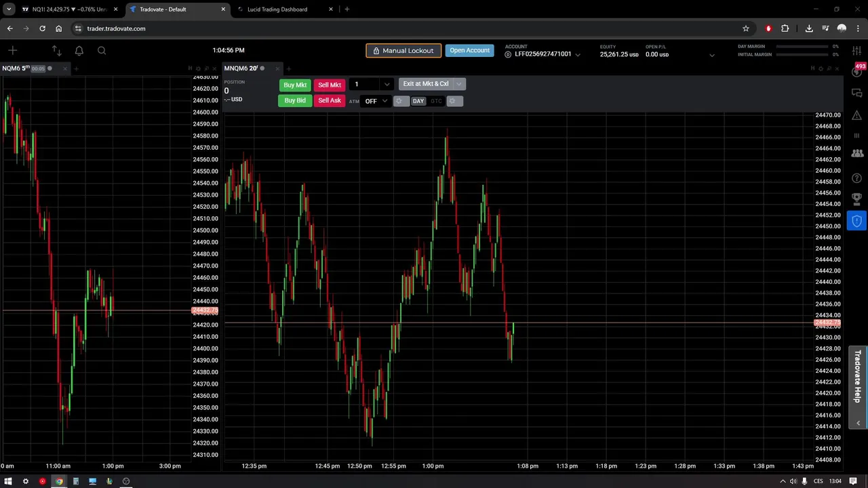Viewport: 868px width, 488px height.
Task: Click NQM6 countdown timer 00:05
Action: [x=38, y=68]
